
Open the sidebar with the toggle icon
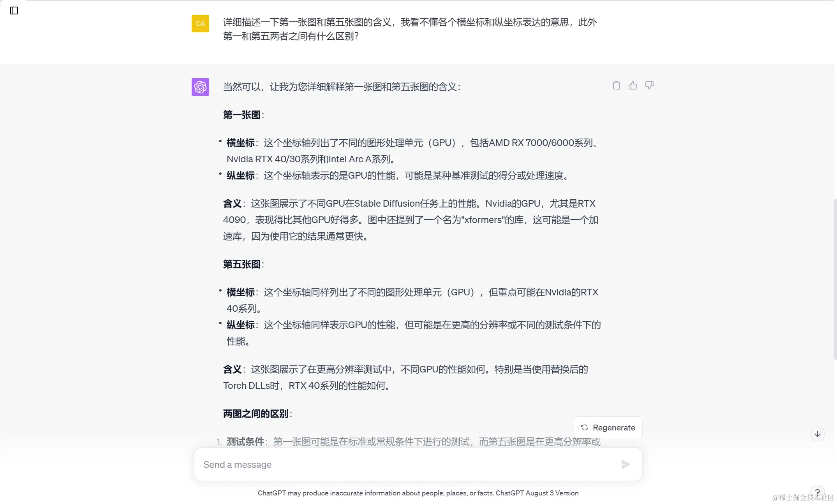click(x=14, y=11)
